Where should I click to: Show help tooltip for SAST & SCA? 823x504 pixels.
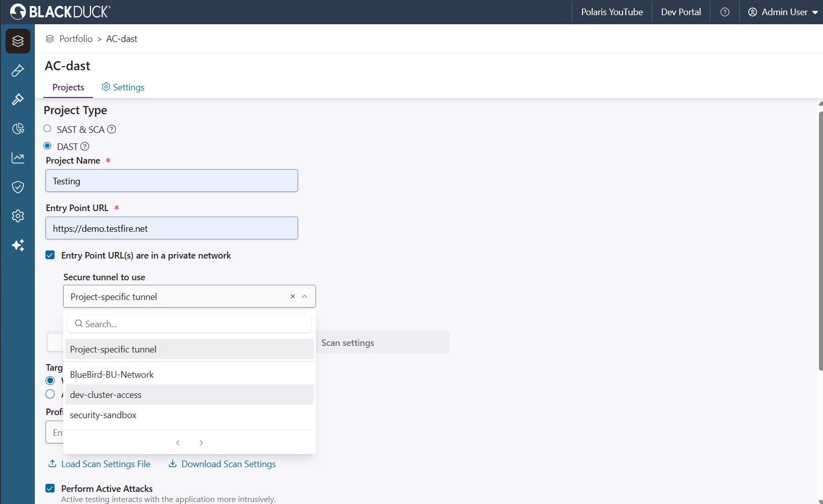[112, 129]
